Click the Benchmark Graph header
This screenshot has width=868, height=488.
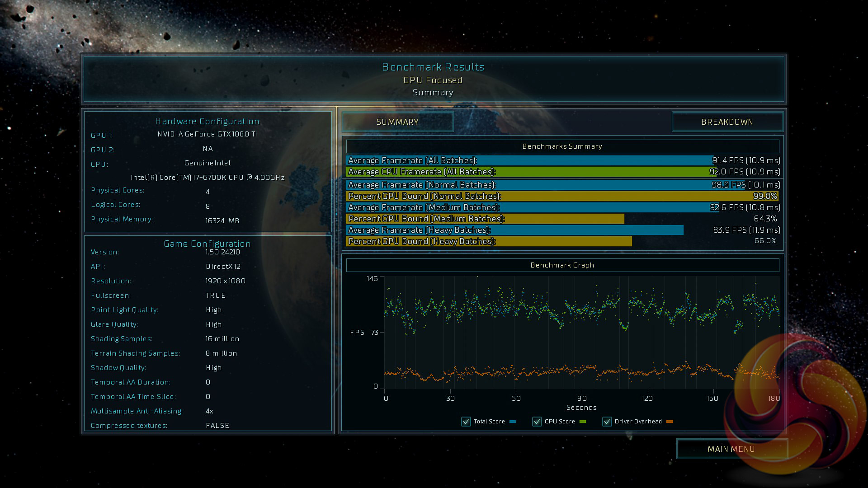562,265
